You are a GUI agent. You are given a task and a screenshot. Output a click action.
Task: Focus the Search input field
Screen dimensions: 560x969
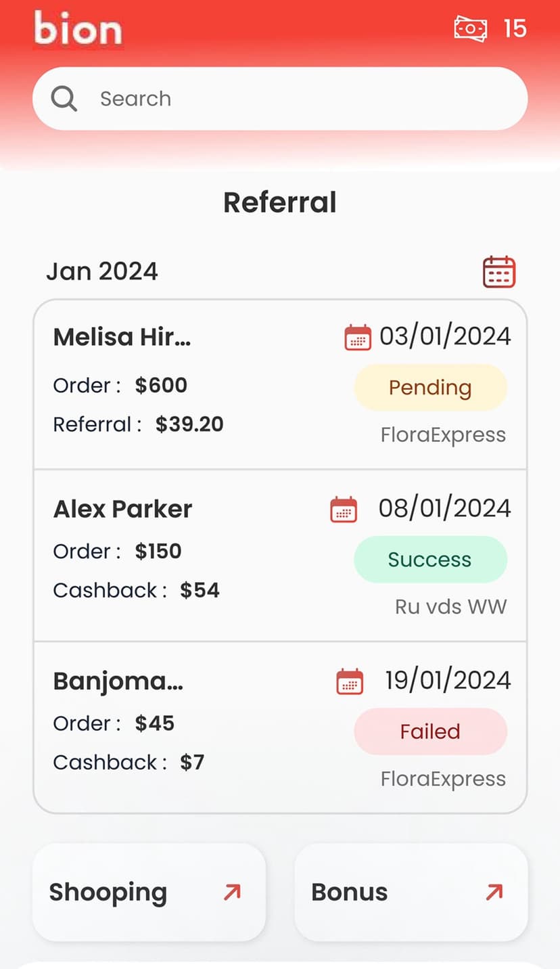pyautogui.click(x=298, y=99)
